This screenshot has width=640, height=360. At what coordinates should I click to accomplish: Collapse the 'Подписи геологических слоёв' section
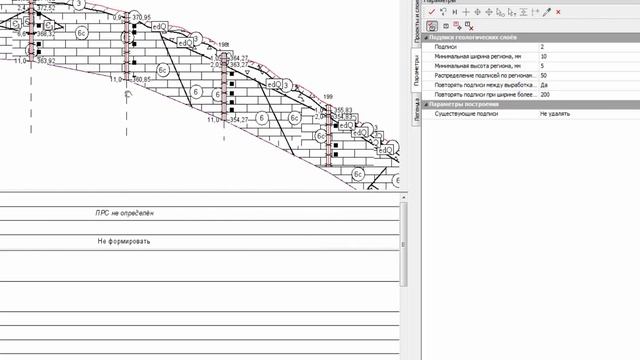tap(426, 38)
